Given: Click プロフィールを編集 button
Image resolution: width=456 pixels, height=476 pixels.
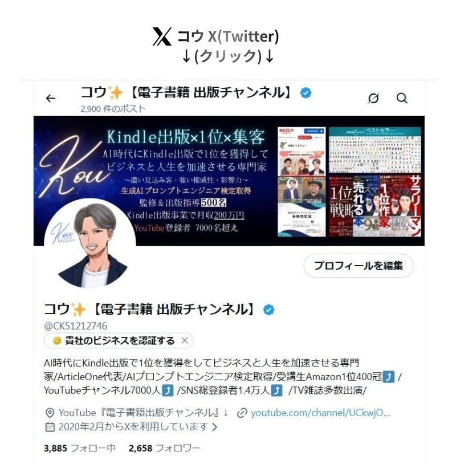Looking at the screenshot, I should pos(358,266).
